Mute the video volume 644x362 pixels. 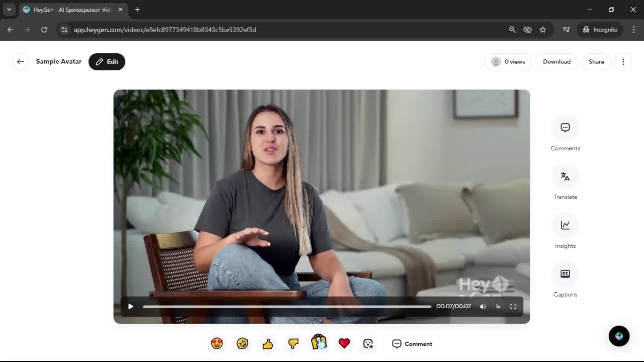click(483, 307)
